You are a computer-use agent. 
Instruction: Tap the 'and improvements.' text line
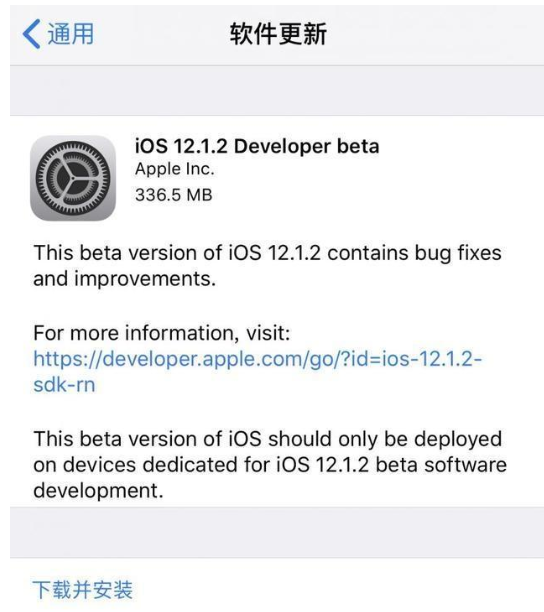coord(124,279)
